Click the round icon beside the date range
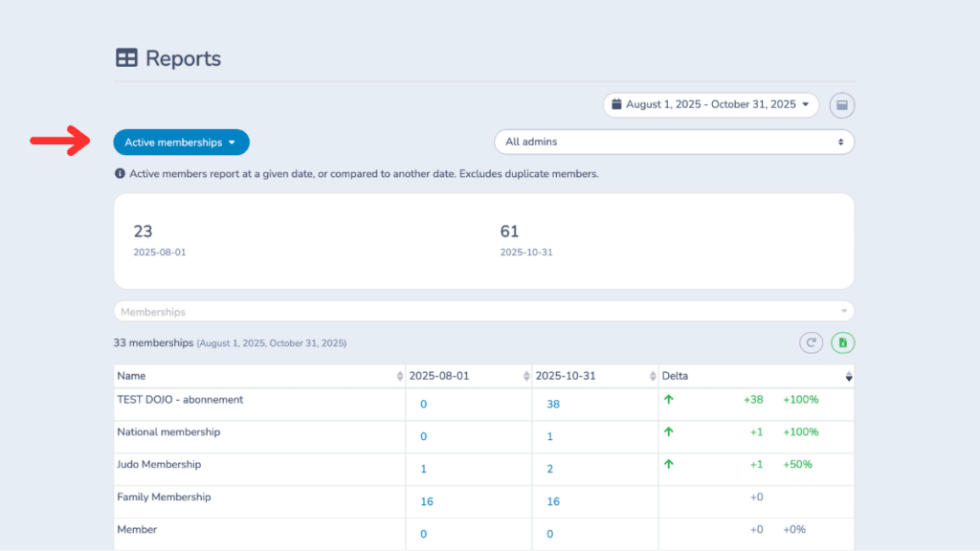This screenshot has height=551, width=980. pos(842,105)
